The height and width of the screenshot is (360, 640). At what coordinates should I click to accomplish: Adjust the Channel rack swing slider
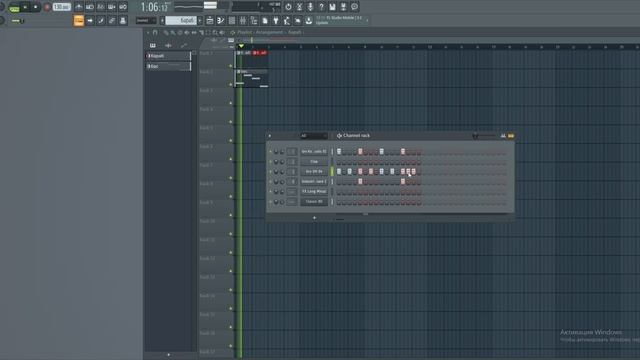click(485, 136)
